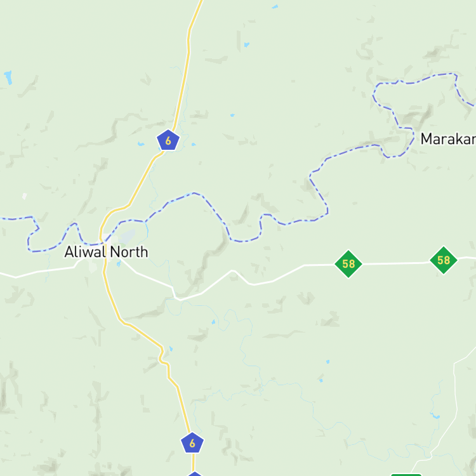Select the route 58 diamond nearer Aliwal North

coord(348,264)
